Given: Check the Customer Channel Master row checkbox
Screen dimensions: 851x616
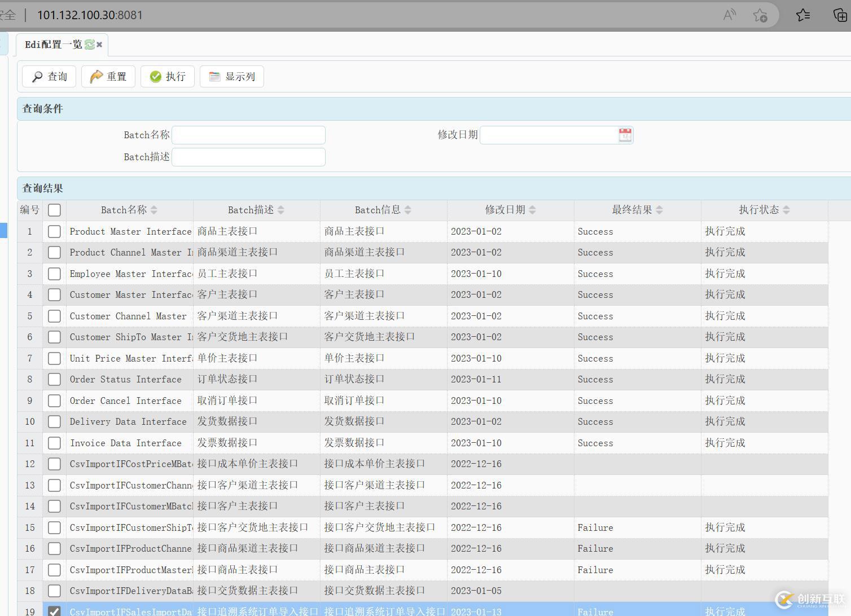Looking at the screenshot, I should click(x=54, y=316).
